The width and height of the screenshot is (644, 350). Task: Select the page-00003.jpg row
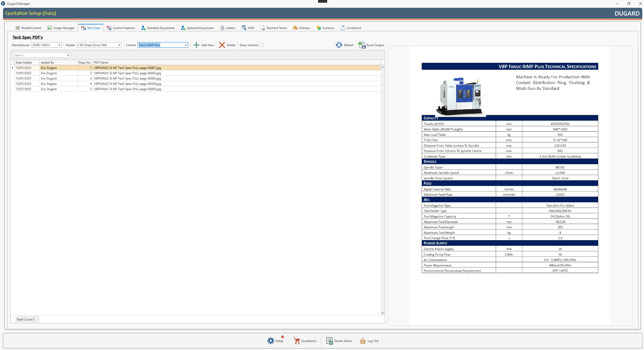click(127, 78)
